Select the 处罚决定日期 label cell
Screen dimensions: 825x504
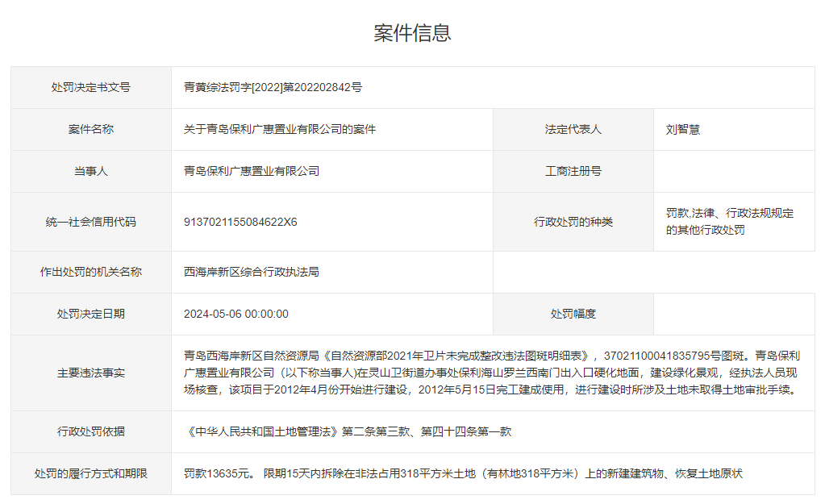(x=91, y=314)
